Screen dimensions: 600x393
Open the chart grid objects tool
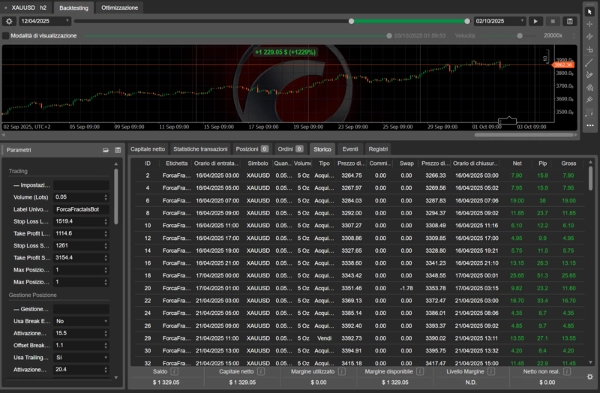(x=590, y=113)
